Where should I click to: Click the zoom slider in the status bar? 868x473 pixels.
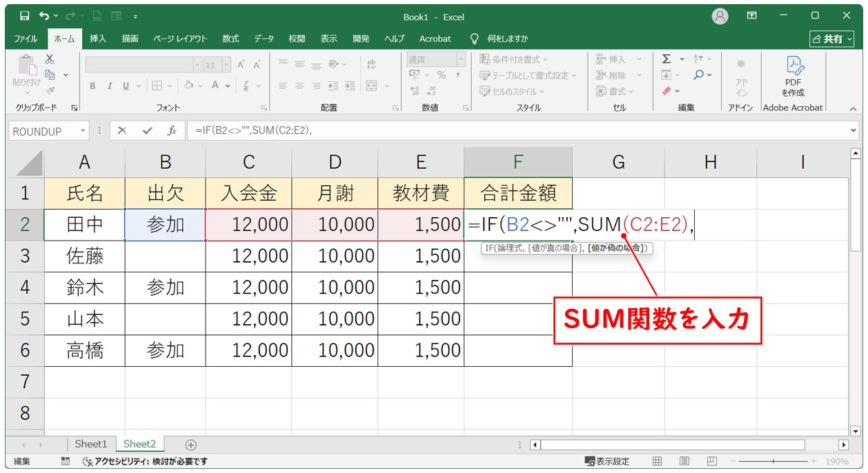(773, 461)
